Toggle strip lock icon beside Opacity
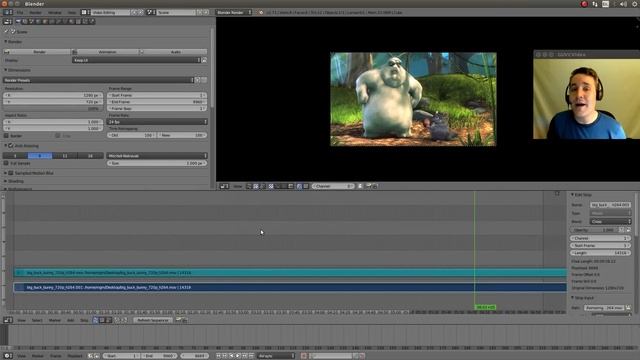Screen dimensions: 640x360 [x=628, y=230]
